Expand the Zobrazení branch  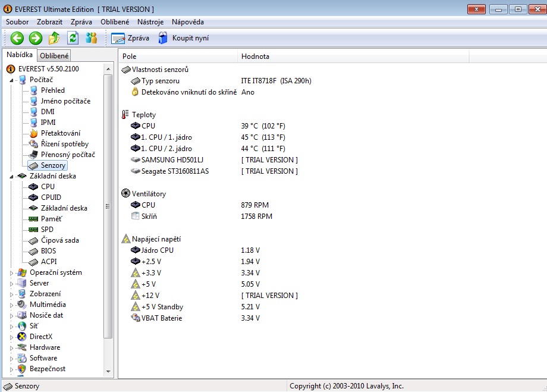tap(11, 294)
